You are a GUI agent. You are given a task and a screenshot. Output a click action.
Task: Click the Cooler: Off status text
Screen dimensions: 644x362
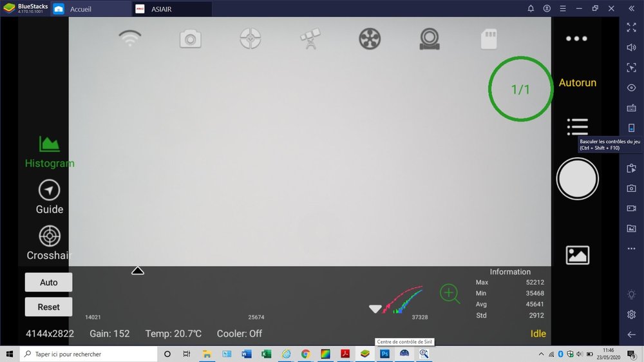tap(240, 334)
